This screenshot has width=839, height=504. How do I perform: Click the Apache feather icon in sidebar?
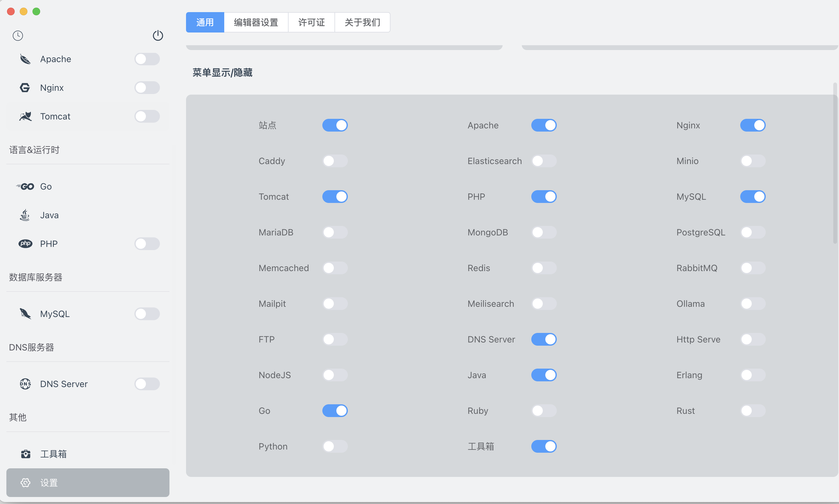[x=25, y=59]
